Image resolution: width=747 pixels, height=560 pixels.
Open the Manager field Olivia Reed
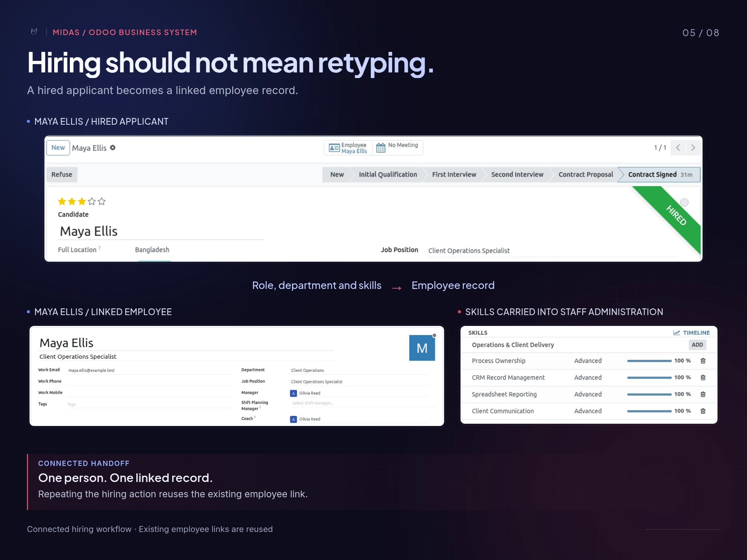coord(359,393)
